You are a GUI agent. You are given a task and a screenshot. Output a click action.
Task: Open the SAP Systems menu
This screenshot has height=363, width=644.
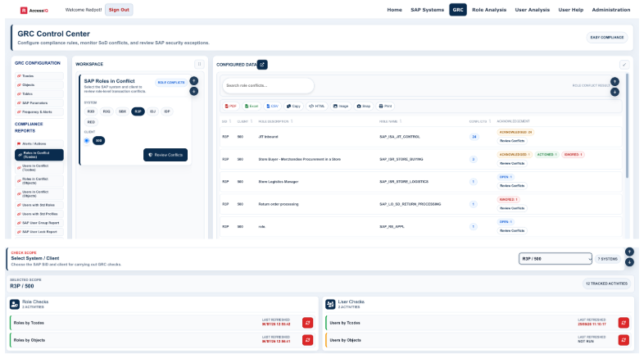coord(427,10)
